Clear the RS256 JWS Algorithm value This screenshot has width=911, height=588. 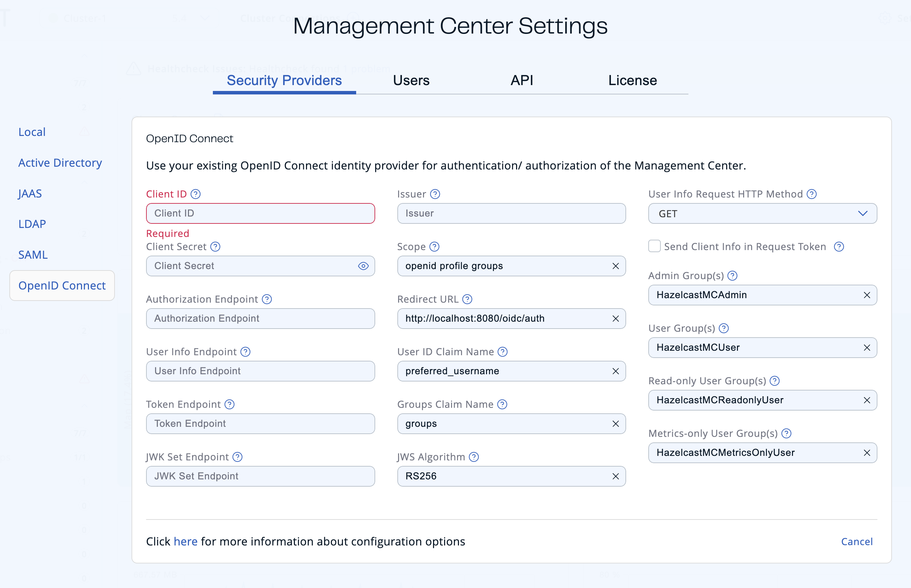tap(615, 476)
